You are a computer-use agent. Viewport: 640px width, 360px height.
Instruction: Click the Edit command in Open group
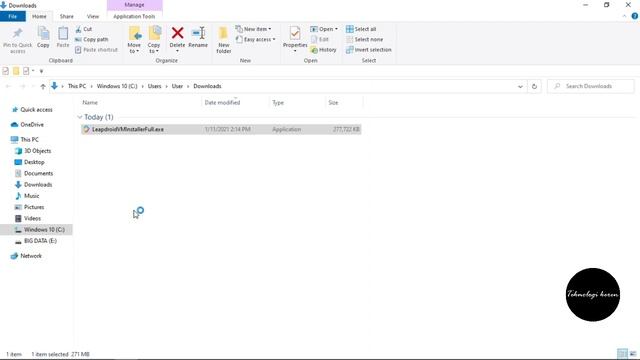pyautogui.click(x=320, y=40)
